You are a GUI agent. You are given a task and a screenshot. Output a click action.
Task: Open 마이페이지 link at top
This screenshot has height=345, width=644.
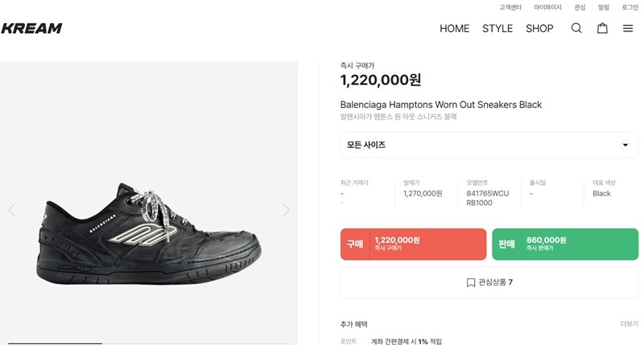point(547,7)
